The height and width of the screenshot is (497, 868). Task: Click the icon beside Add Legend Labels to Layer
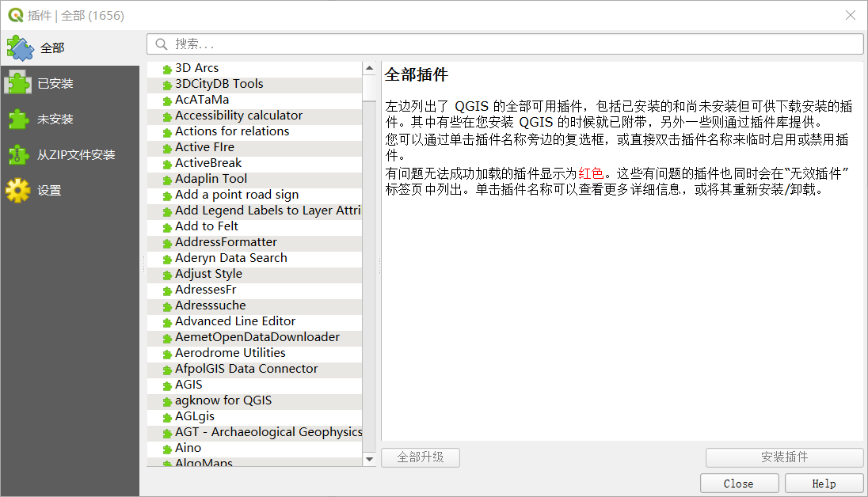(x=167, y=212)
